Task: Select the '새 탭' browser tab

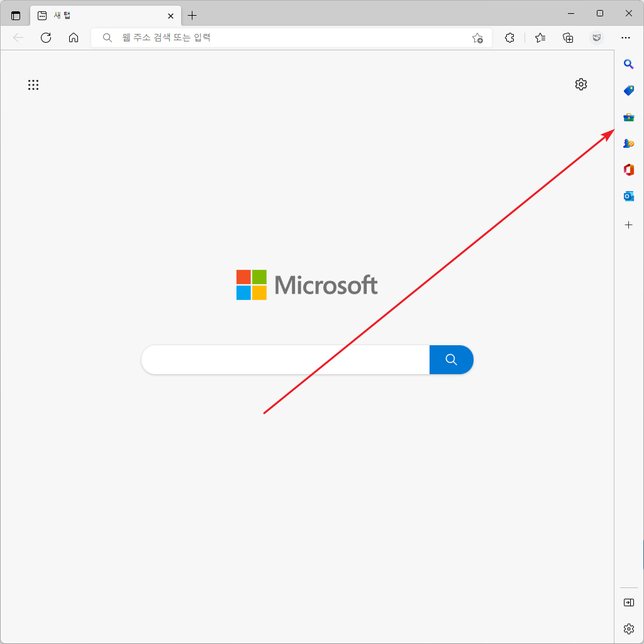Action: pyautogui.click(x=106, y=16)
